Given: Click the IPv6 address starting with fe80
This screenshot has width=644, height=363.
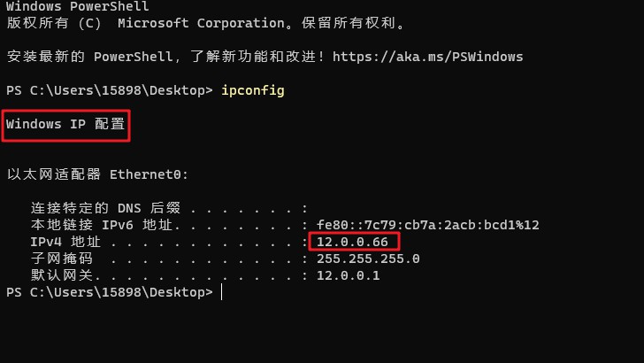Looking at the screenshot, I should pyautogui.click(x=428, y=225).
